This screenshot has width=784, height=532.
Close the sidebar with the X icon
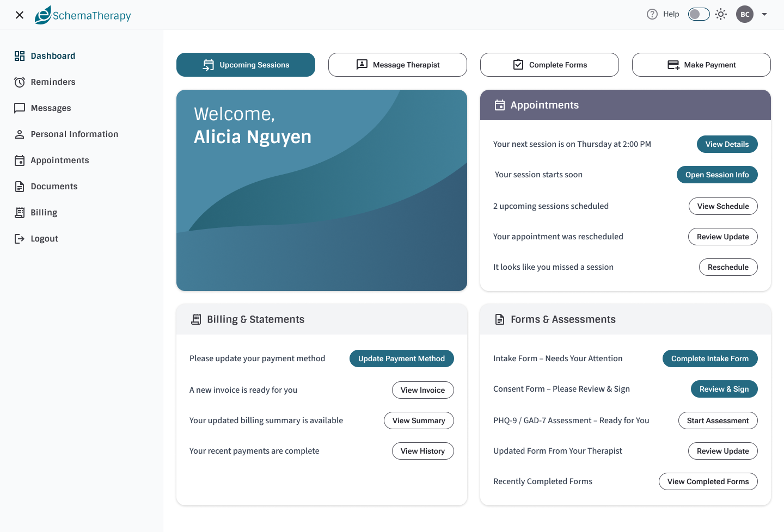tap(20, 15)
